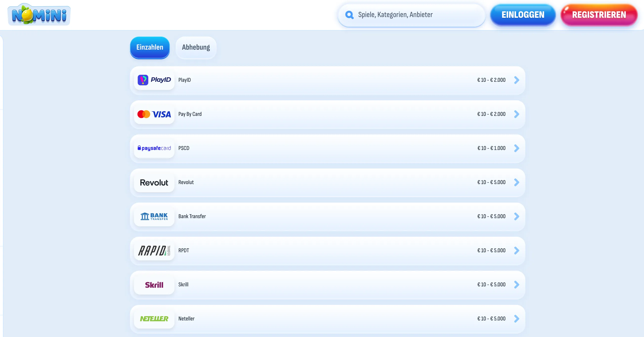This screenshot has height=337, width=644.
Task: Click the Rapid Transfer logo
Action: pyautogui.click(x=154, y=251)
